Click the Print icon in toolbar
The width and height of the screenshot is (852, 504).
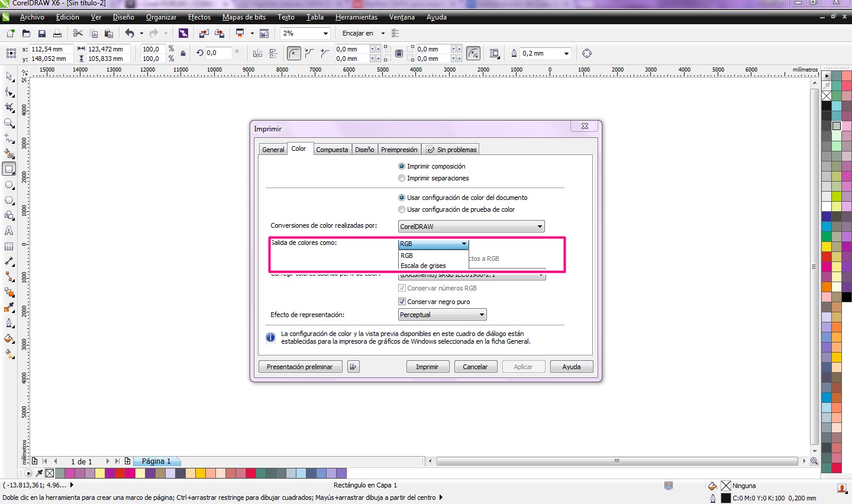(57, 33)
